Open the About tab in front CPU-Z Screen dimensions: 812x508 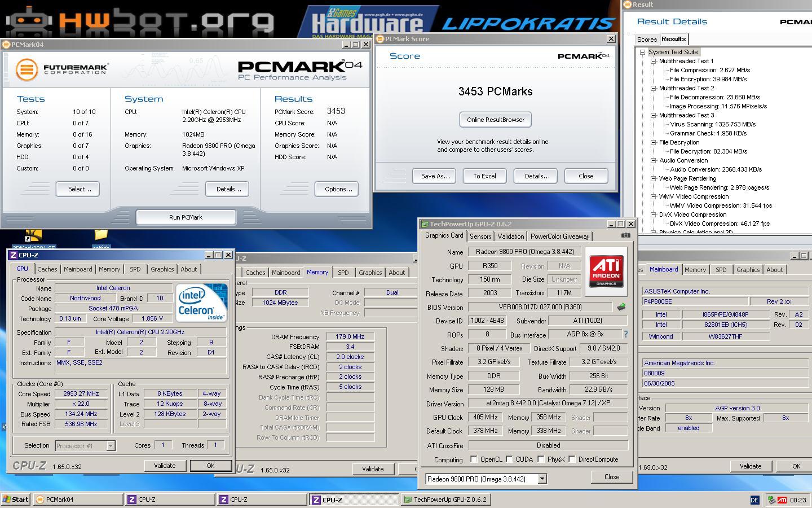[189, 269]
